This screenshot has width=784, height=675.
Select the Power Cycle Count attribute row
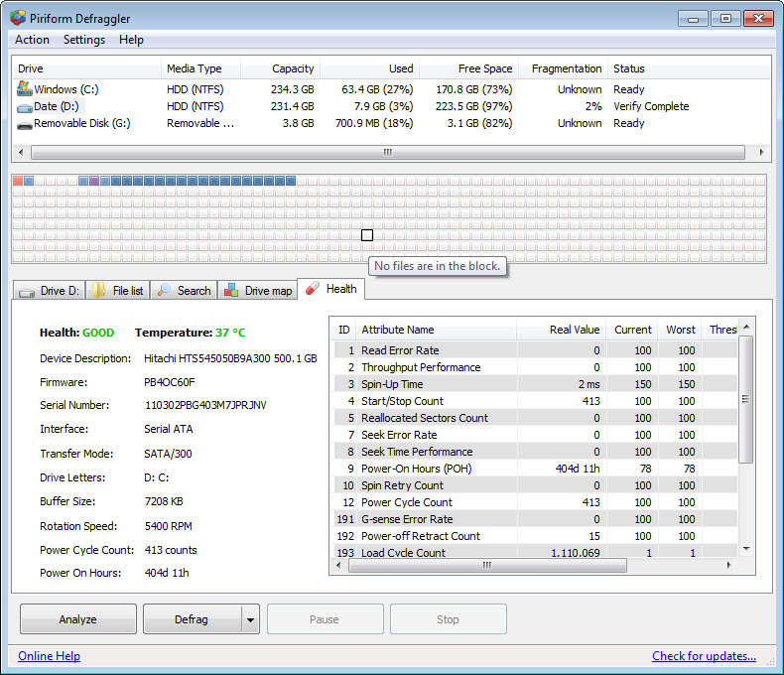[x=535, y=502]
